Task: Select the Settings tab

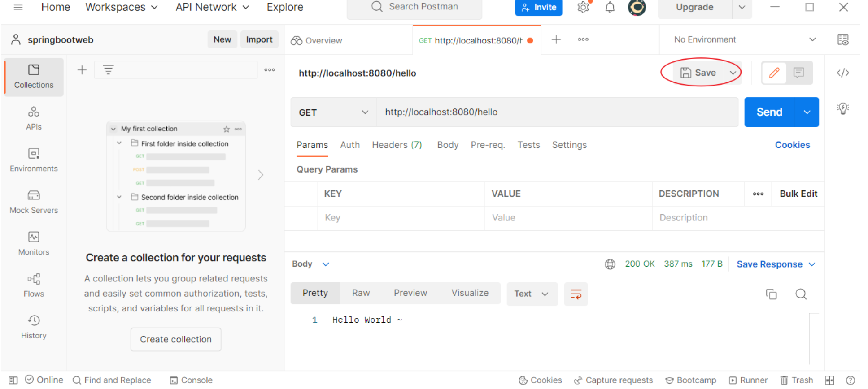Action: pyautogui.click(x=569, y=145)
